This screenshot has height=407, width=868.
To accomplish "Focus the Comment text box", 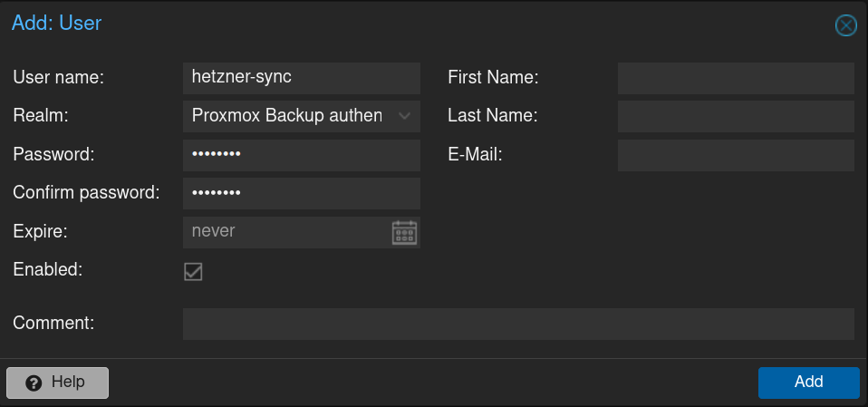I will click(517, 324).
